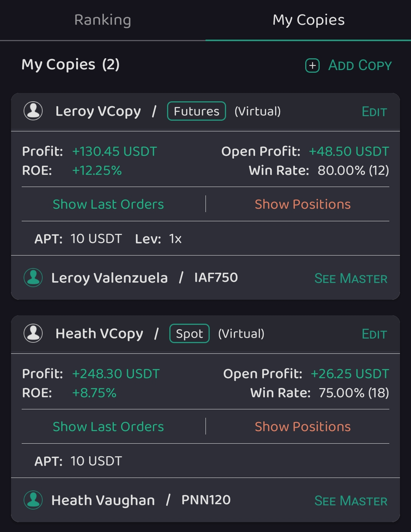Show positions for Leroy VCopy
The height and width of the screenshot is (532, 411).
point(303,204)
